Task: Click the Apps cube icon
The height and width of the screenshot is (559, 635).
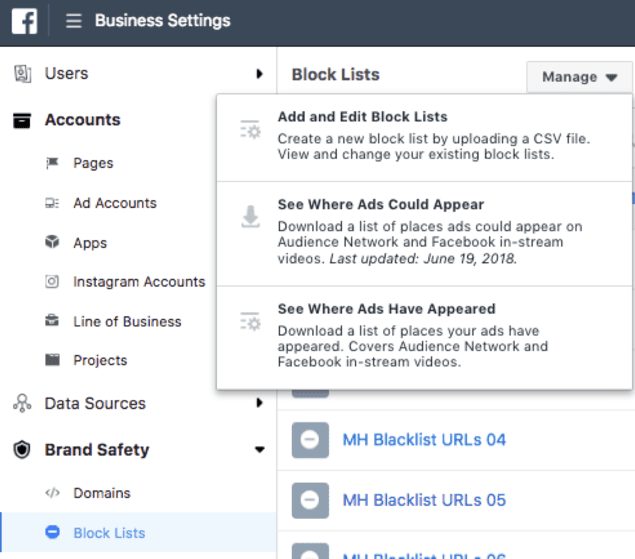Action: (x=52, y=243)
